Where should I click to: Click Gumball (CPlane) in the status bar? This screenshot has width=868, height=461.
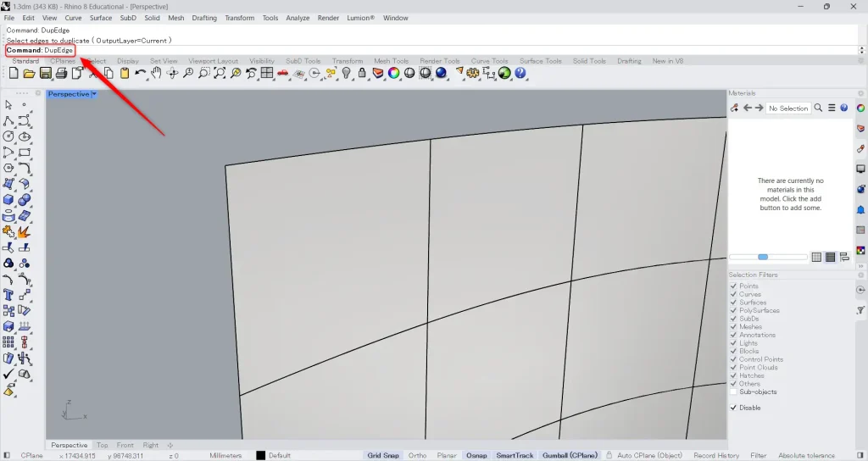[570, 455]
